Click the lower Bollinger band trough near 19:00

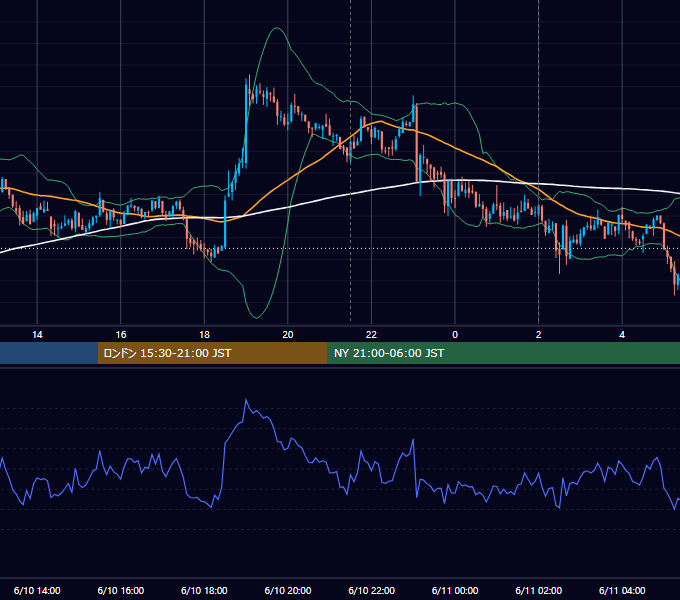[256, 318]
